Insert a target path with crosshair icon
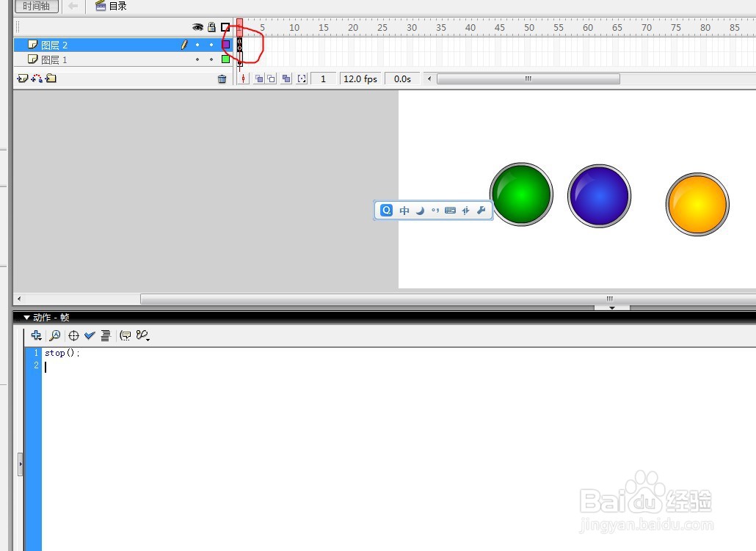Image resolution: width=756 pixels, height=551 pixels. [74, 335]
